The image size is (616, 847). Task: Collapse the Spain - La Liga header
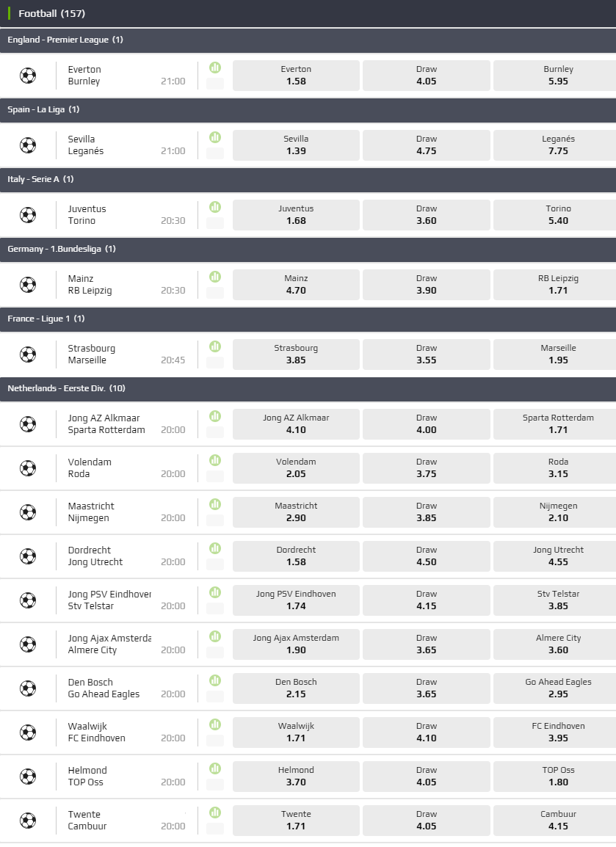(x=43, y=109)
